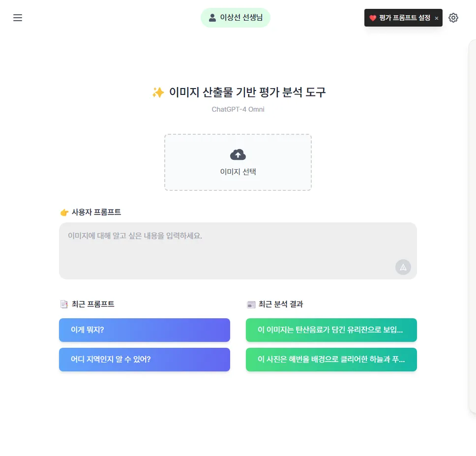Viewport: 476px width, 456px height.
Task: Select recent prompt 어디 지역인지 알 수 있어?
Action: [x=145, y=360]
